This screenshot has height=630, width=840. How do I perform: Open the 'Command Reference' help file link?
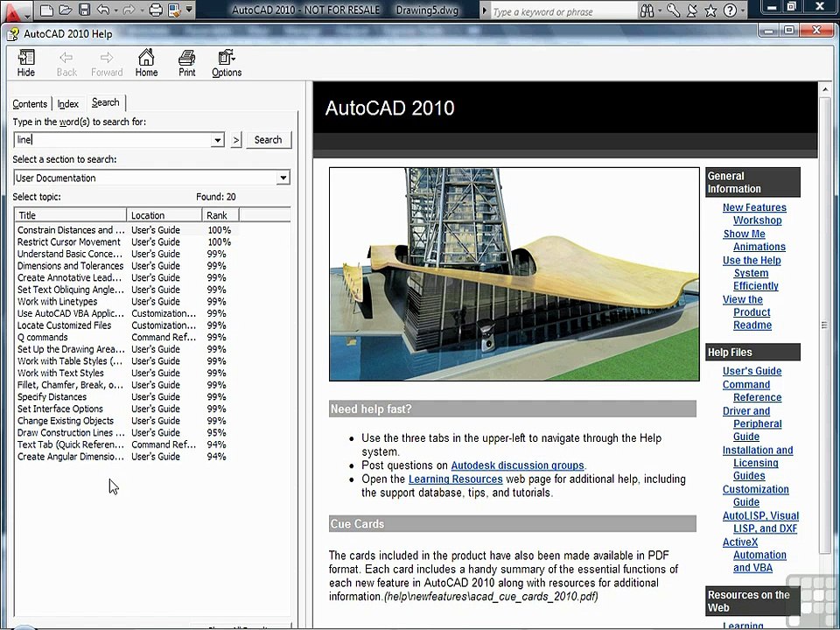[x=752, y=391]
